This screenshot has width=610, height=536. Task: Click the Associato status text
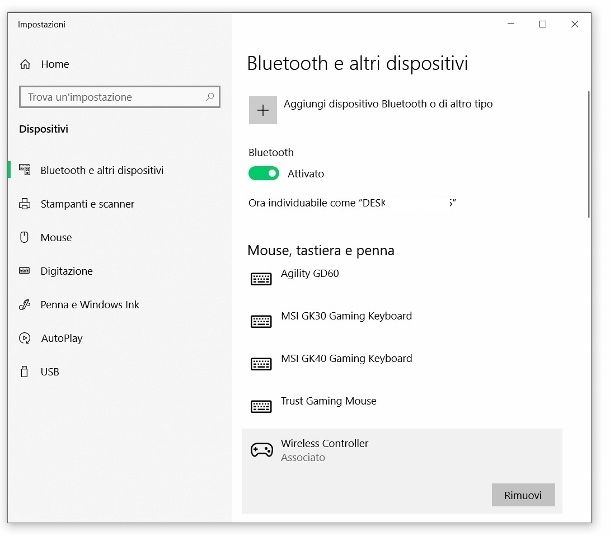[x=303, y=457]
